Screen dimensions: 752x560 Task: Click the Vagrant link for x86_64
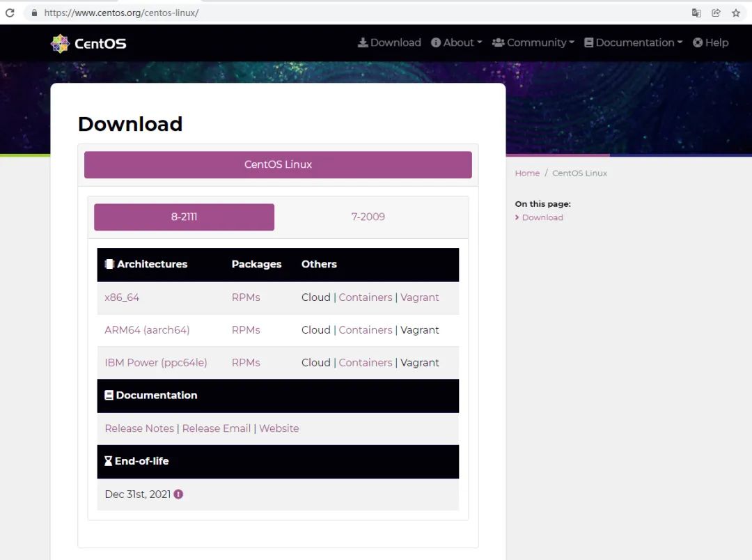tap(419, 297)
